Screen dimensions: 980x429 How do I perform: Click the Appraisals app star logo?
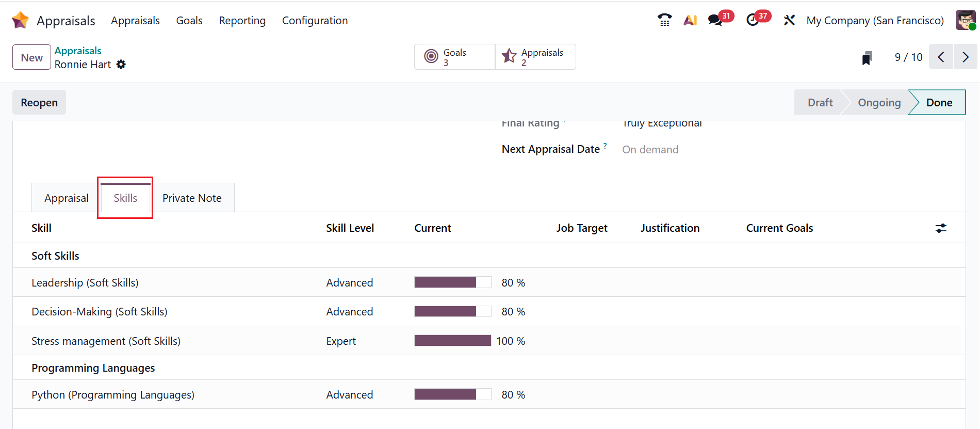(x=21, y=21)
